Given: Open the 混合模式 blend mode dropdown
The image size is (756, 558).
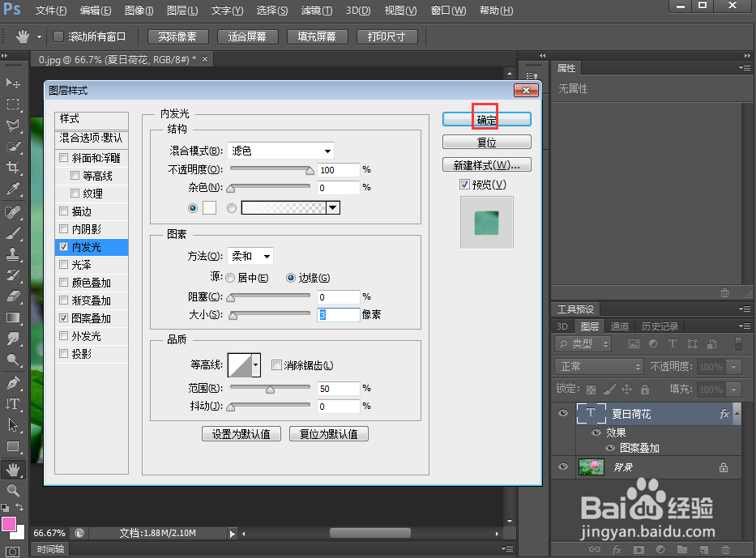Looking at the screenshot, I should 280,151.
